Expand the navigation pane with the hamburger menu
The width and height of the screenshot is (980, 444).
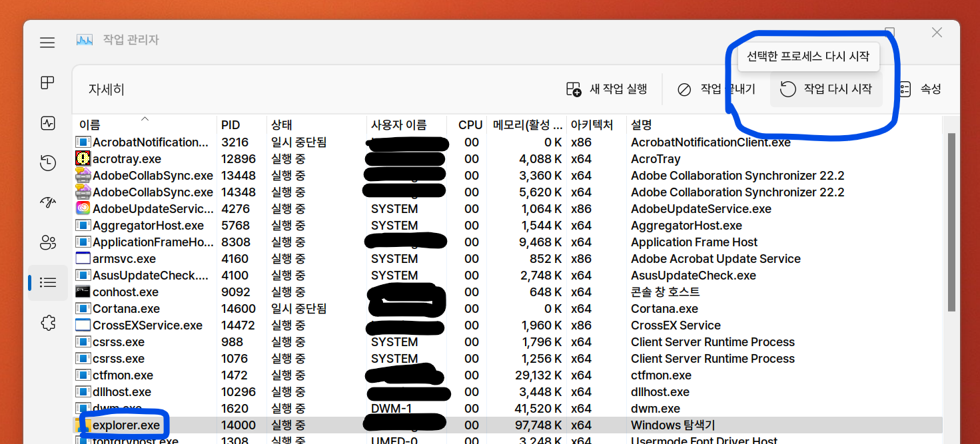click(x=47, y=42)
